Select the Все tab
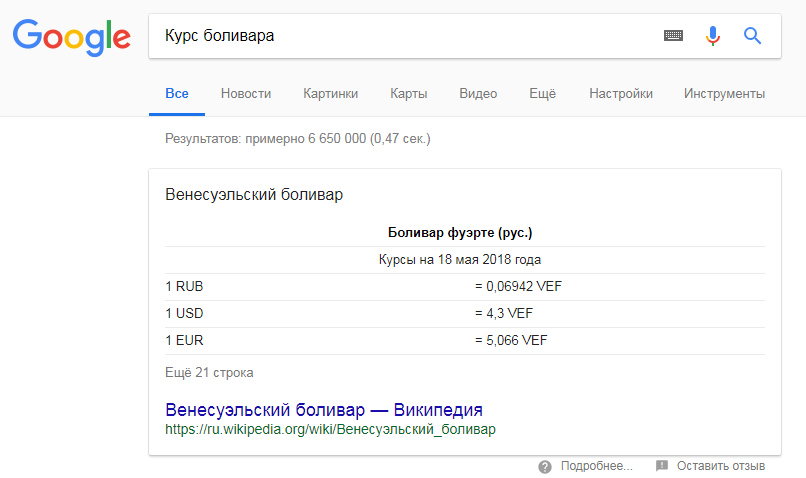This screenshot has width=806, height=478. [x=177, y=94]
